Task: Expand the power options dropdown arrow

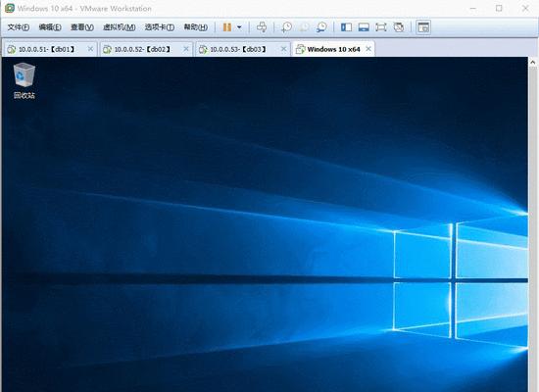Action: tap(239, 27)
